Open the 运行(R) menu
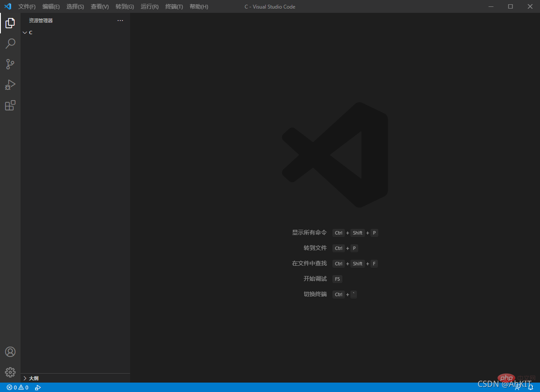This screenshot has width=540, height=392. (x=150, y=7)
